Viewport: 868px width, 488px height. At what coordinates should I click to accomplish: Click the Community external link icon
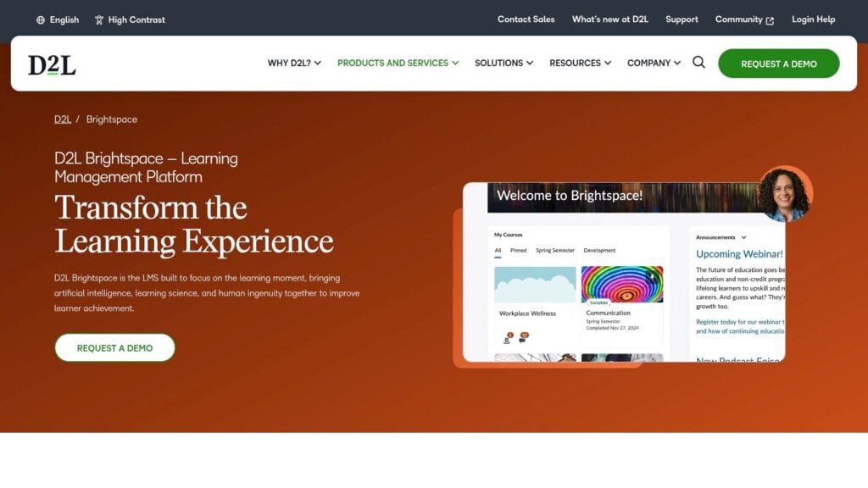coord(770,20)
